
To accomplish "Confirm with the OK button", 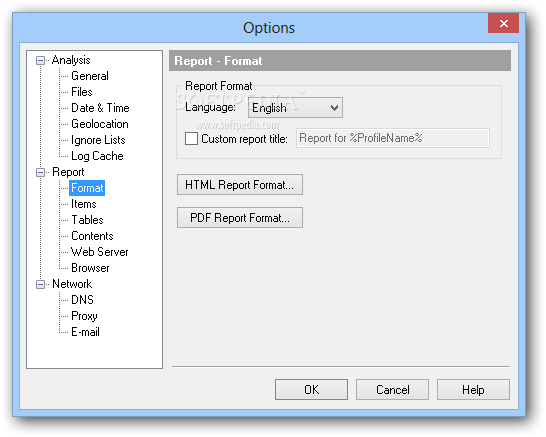I will pyautogui.click(x=311, y=390).
